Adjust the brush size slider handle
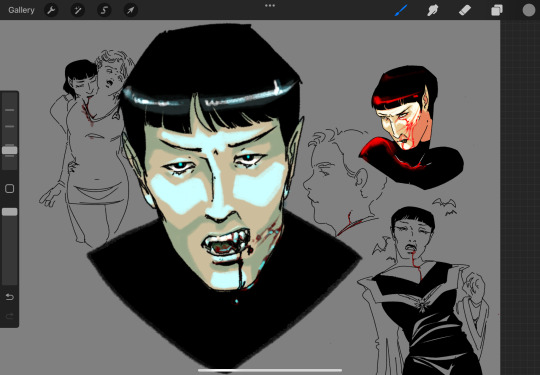Viewport: 540px width, 375px height. pos(10,150)
